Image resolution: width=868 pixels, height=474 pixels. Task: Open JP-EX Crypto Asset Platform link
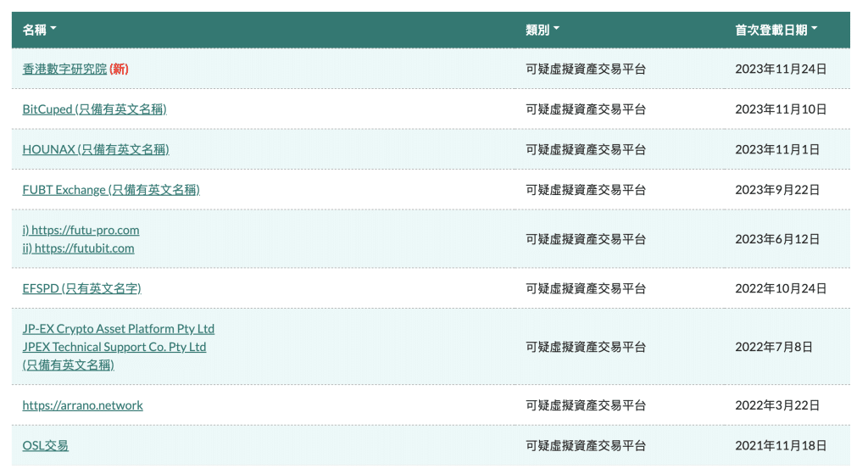[119, 329]
